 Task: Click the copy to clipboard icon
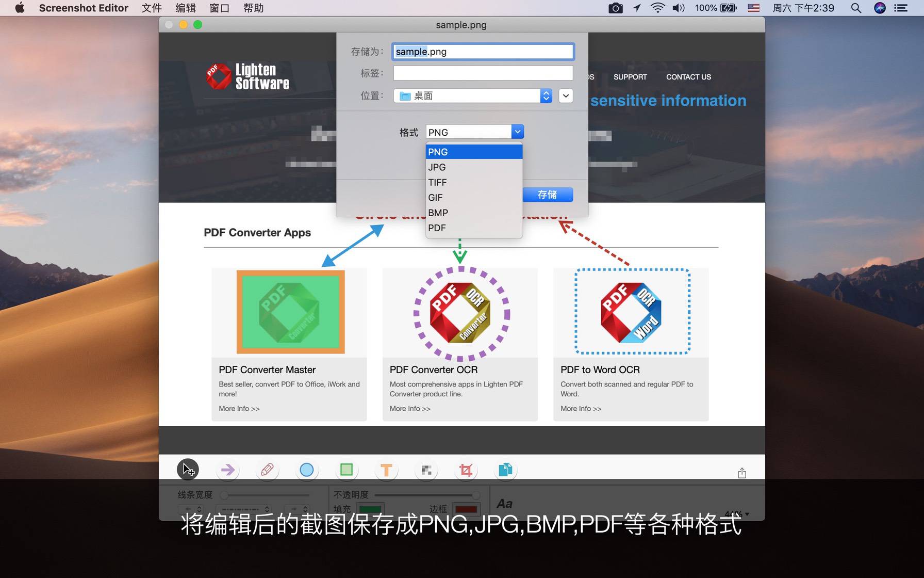click(506, 470)
